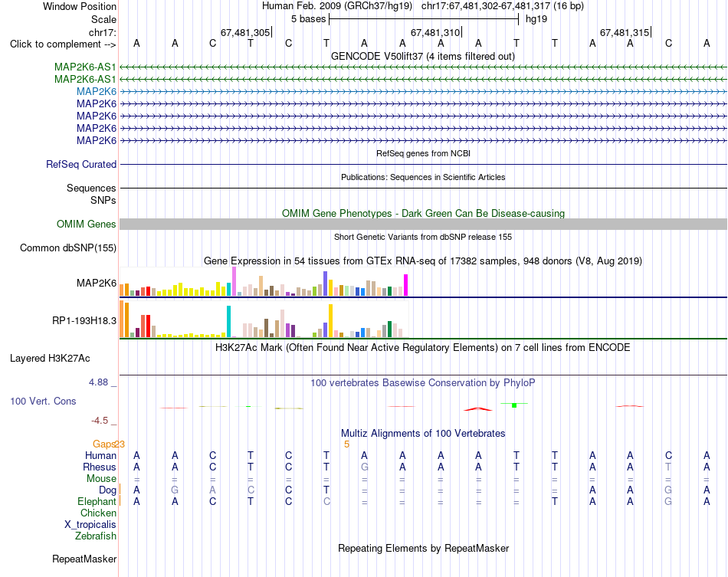Click the gray OMIM Genes bar
Screen dimensions: 728x577
423,225
